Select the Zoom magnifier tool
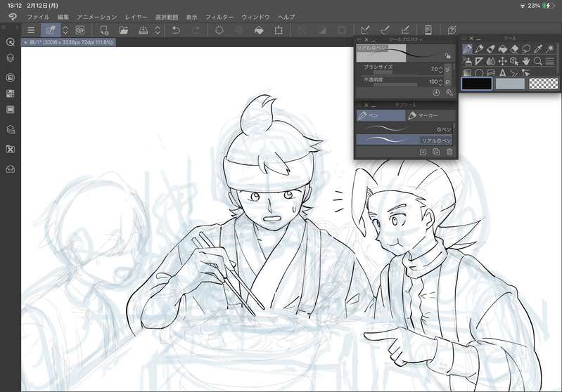Viewport: 562px width, 392px height. click(538, 61)
